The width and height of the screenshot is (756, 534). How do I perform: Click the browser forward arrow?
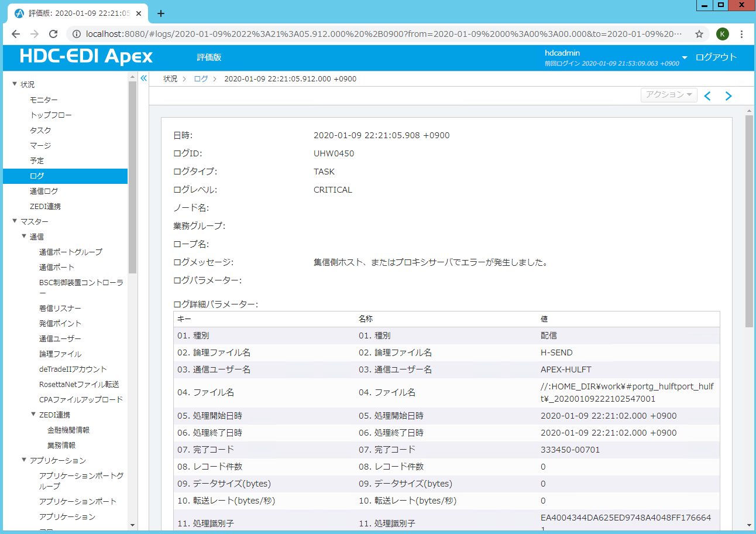coord(35,34)
